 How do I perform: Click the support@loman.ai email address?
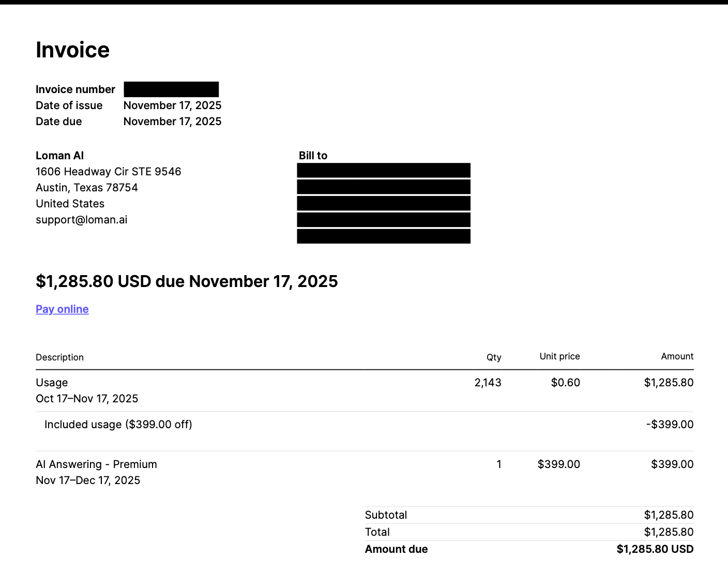pyautogui.click(x=81, y=220)
